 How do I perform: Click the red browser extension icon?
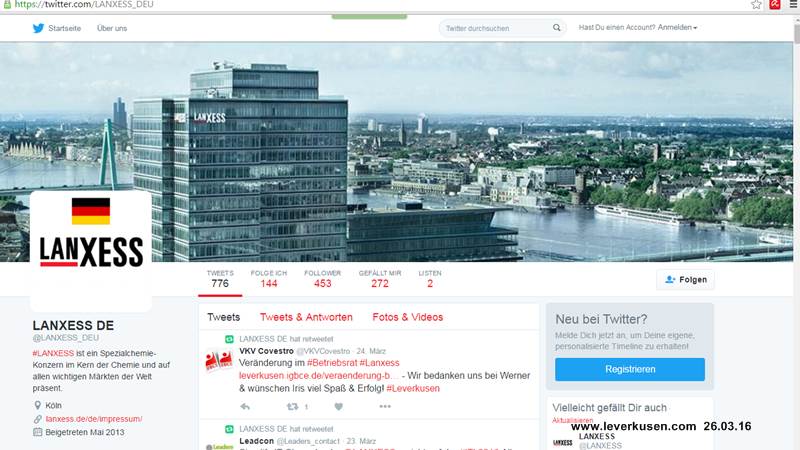click(775, 4)
